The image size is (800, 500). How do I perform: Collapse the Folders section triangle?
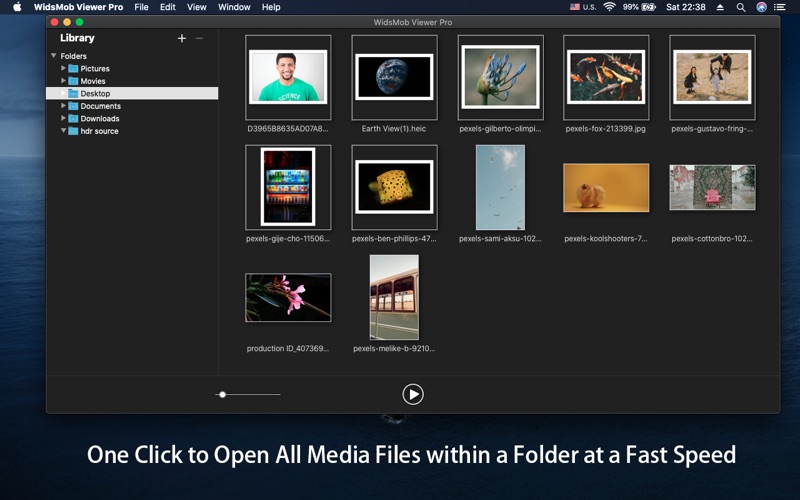[x=53, y=56]
